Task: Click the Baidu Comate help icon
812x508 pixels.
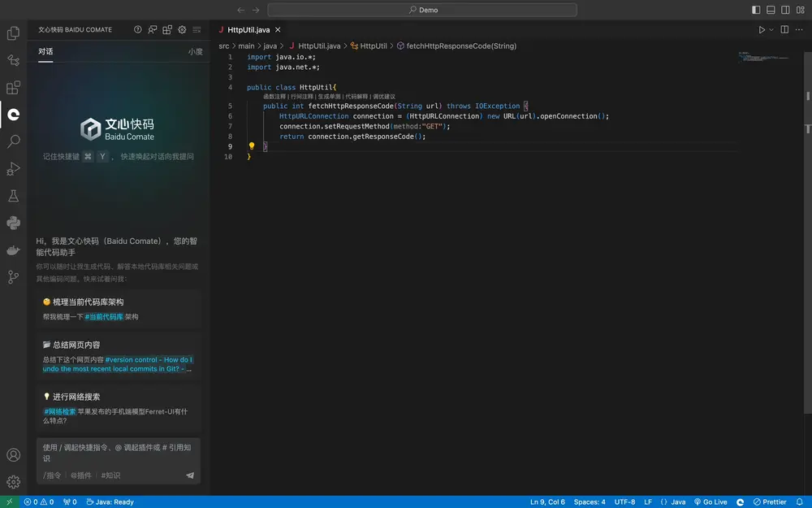Action: pyautogui.click(x=138, y=30)
